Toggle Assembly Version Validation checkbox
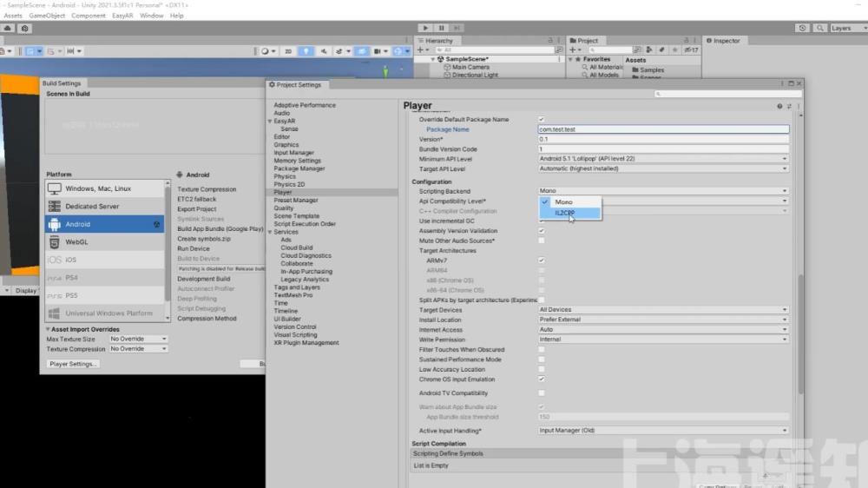This screenshot has height=488, width=868. tap(542, 230)
